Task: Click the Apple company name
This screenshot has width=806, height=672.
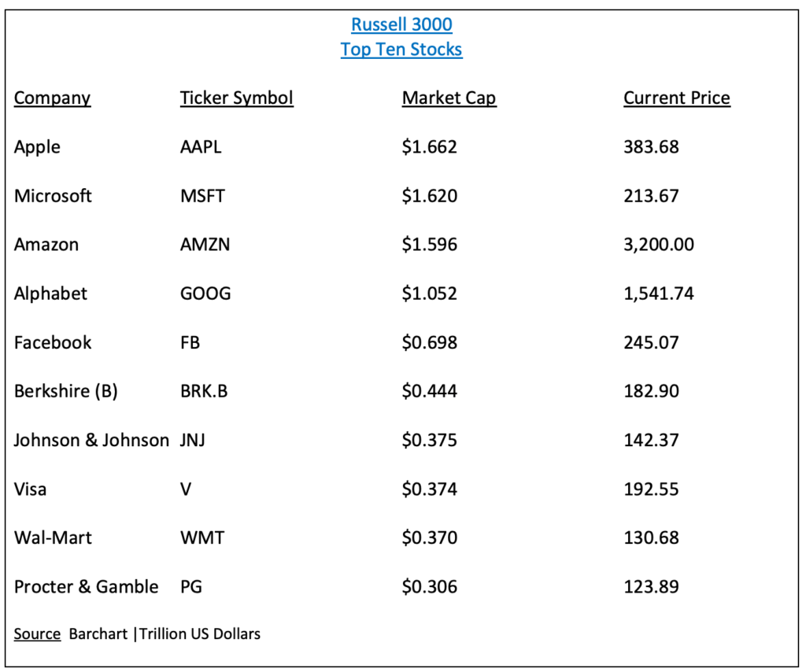Action: click(x=37, y=147)
